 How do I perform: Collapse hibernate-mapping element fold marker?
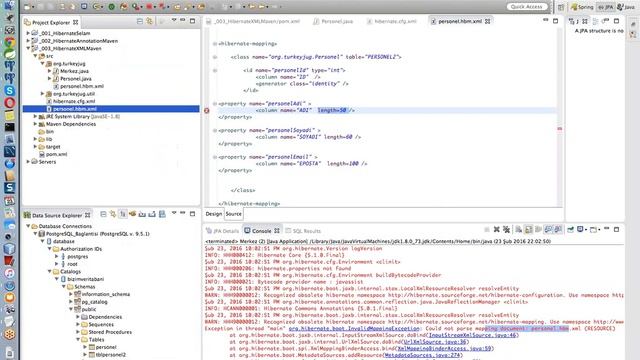tap(215, 44)
